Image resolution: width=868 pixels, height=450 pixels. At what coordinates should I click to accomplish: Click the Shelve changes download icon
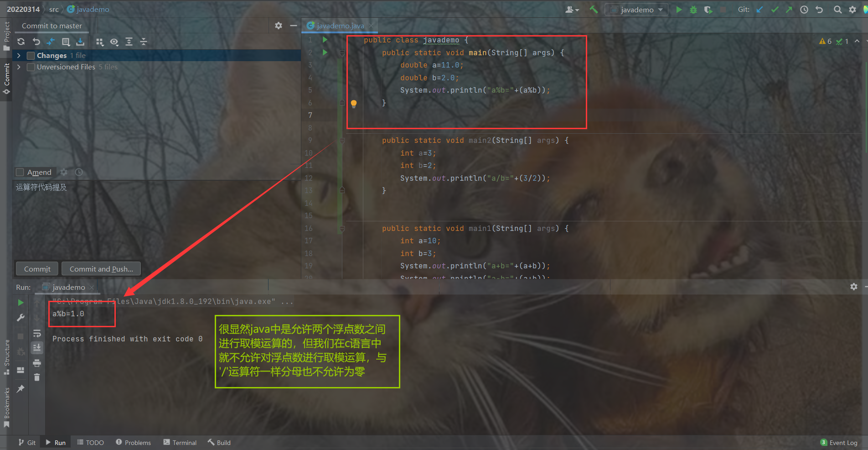pos(80,42)
